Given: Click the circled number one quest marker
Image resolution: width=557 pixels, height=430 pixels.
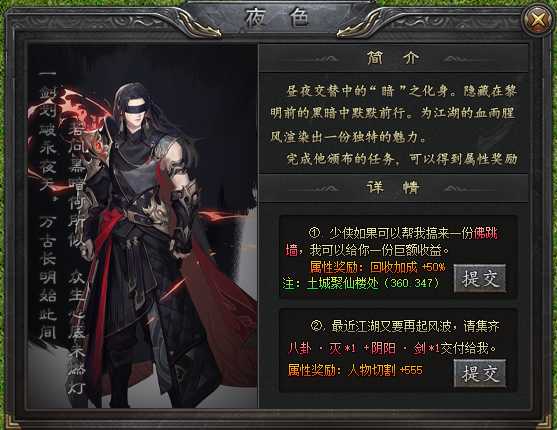Looking at the screenshot, I should click(x=314, y=233).
